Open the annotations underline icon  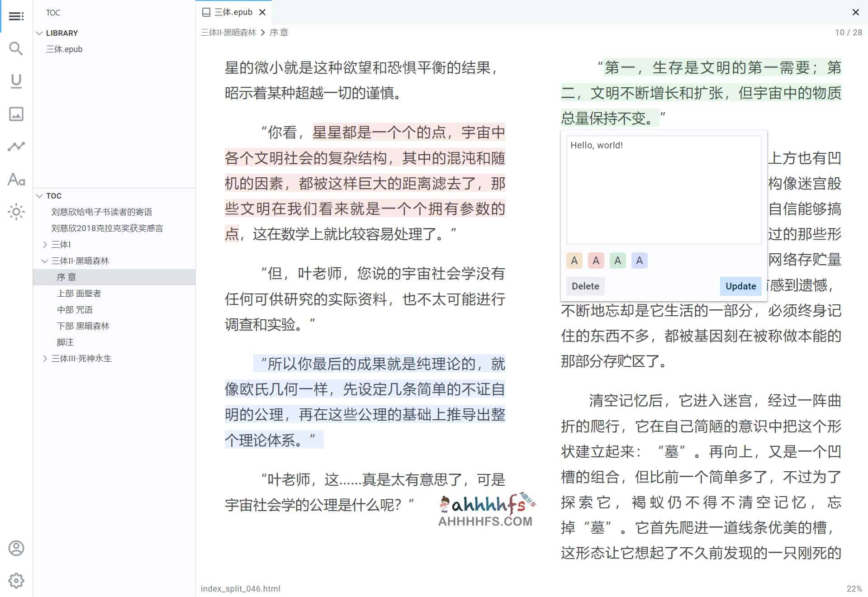click(x=16, y=81)
